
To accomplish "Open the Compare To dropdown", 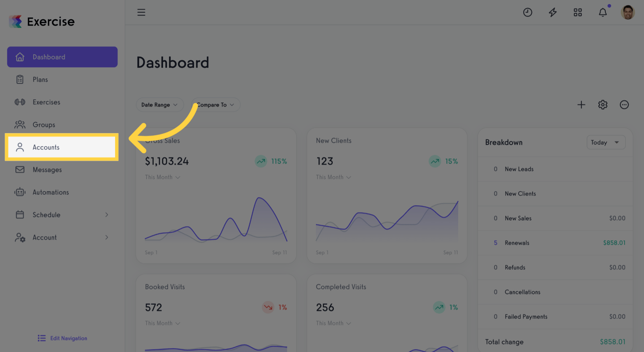I will (215, 105).
